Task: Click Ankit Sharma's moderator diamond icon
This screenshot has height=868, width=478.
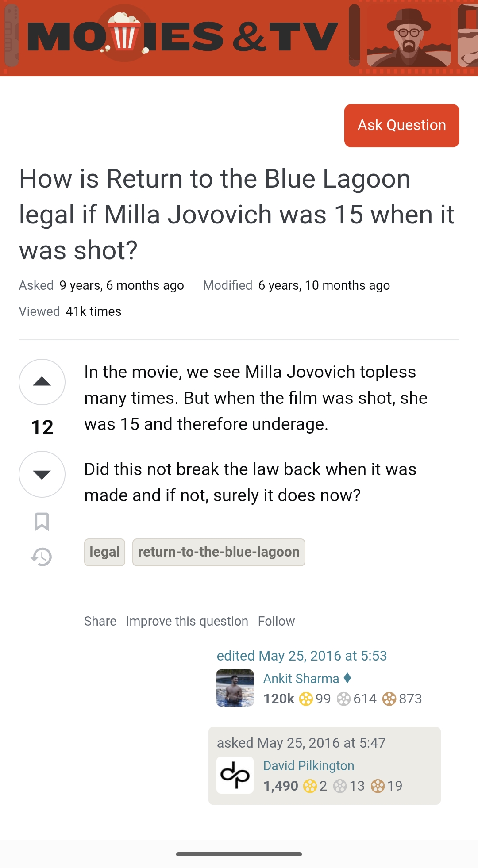Action: [x=347, y=678]
